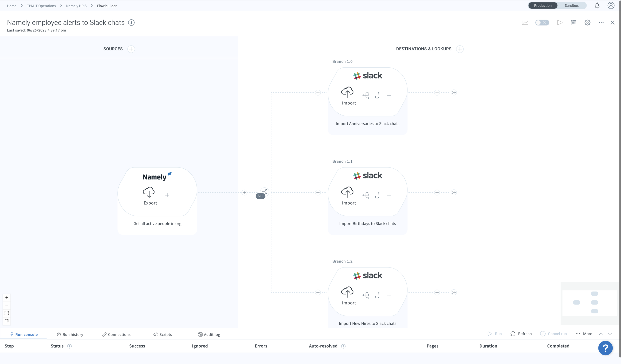This screenshot has height=364, width=621.
Task: Run the flow with the play icon
Action: click(x=560, y=23)
